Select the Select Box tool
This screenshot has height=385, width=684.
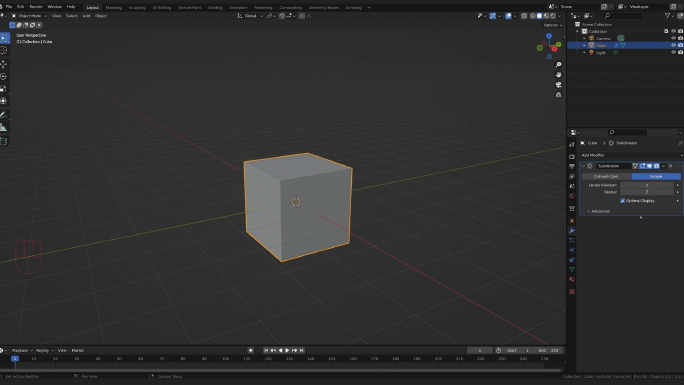click(x=3, y=38)
